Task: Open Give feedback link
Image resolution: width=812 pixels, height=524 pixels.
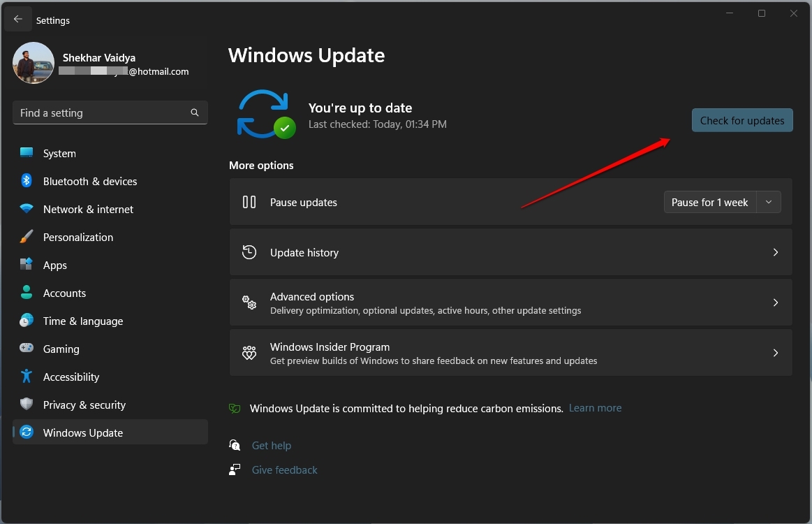Action: click(284, 470)
